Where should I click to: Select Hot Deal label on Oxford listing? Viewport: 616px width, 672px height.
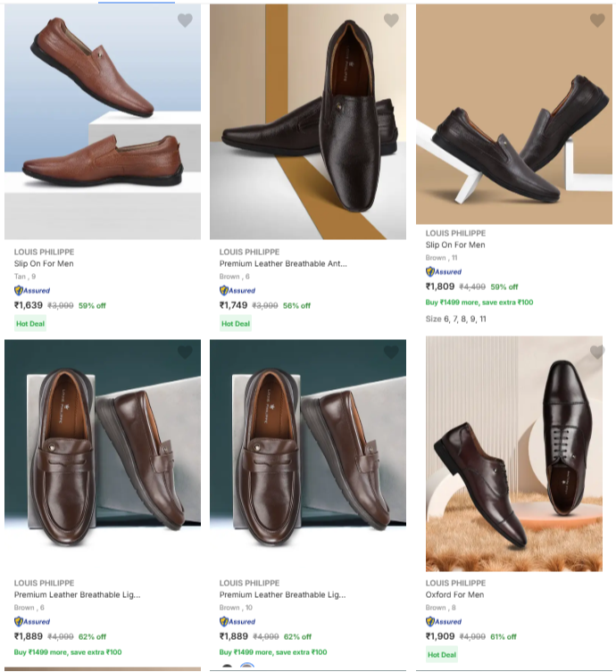[442, 654]
